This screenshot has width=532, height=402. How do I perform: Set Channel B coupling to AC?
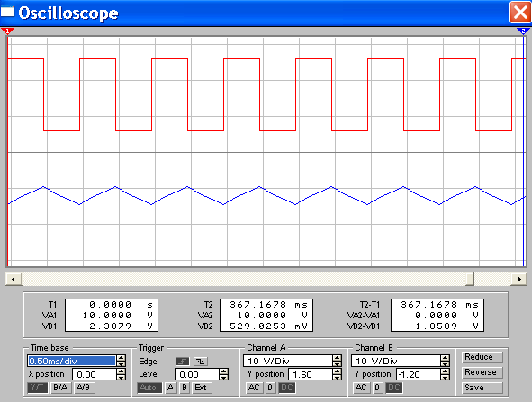click(x=361, y=388)
